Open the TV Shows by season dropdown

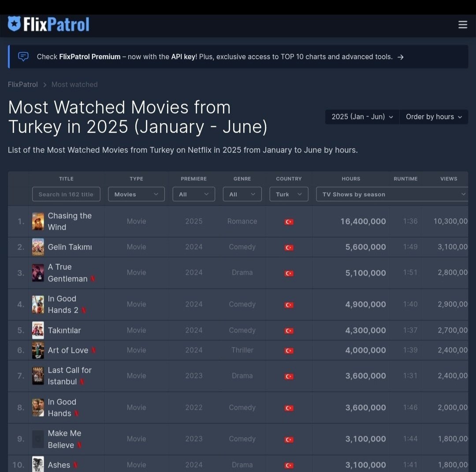392,194
